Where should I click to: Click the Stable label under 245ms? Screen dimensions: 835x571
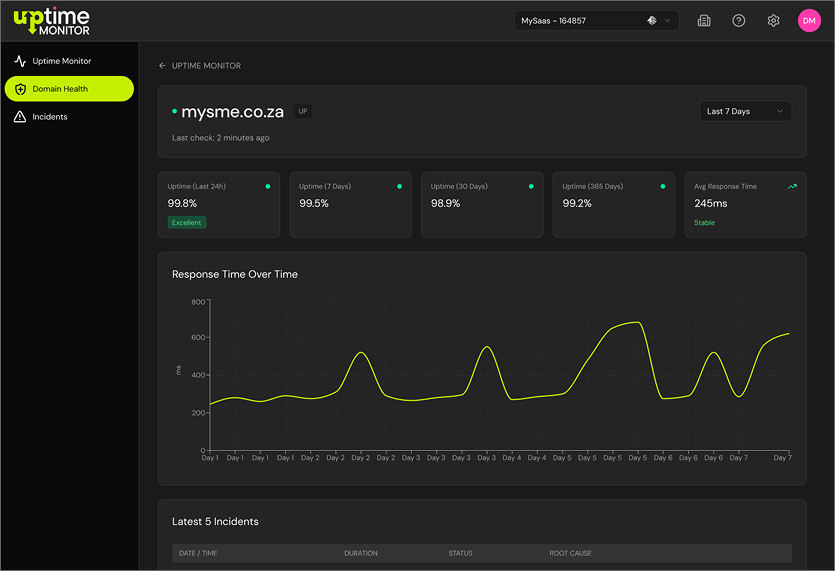click(x=704, y=223)
